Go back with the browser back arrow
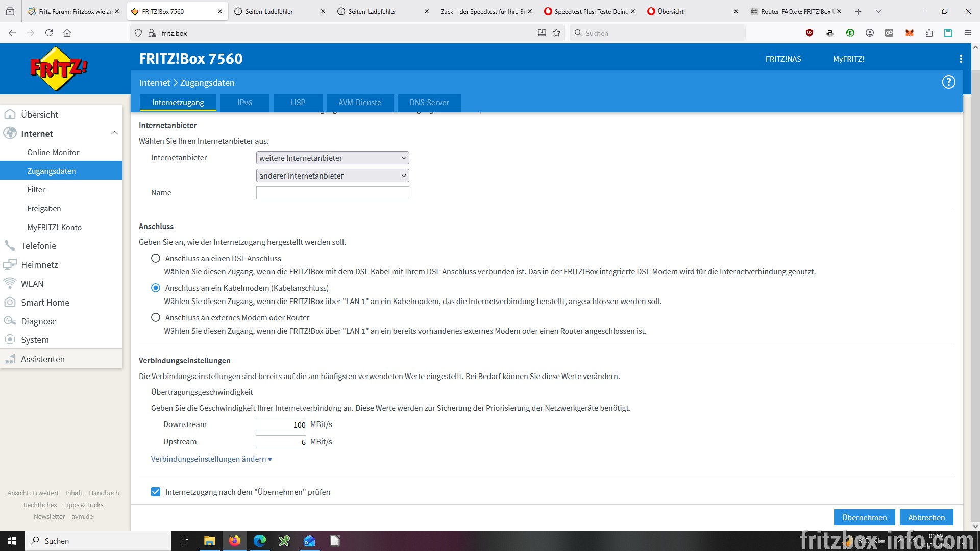 12,33
